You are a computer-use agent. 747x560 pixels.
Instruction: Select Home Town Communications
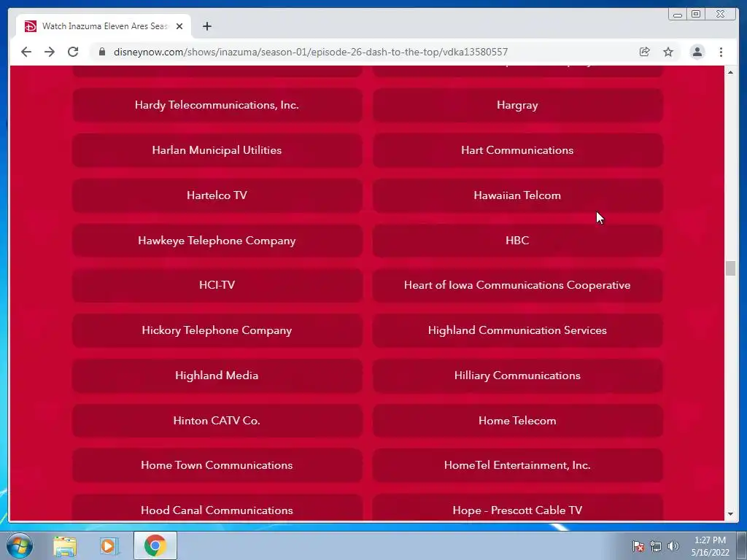tap(217, 465)
